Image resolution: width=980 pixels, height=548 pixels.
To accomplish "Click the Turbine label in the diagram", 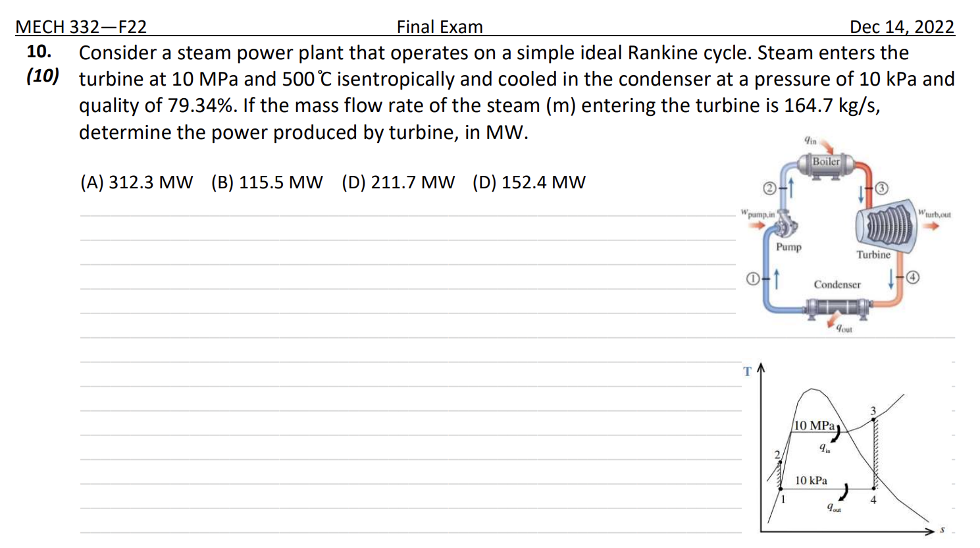I will point(873,255).
